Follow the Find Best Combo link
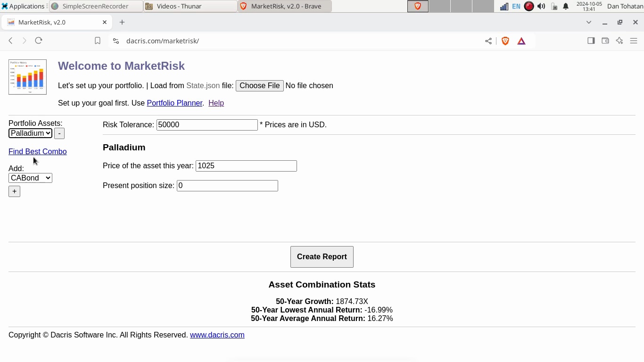This screenshot has width=644, height=362. point(38,151)
